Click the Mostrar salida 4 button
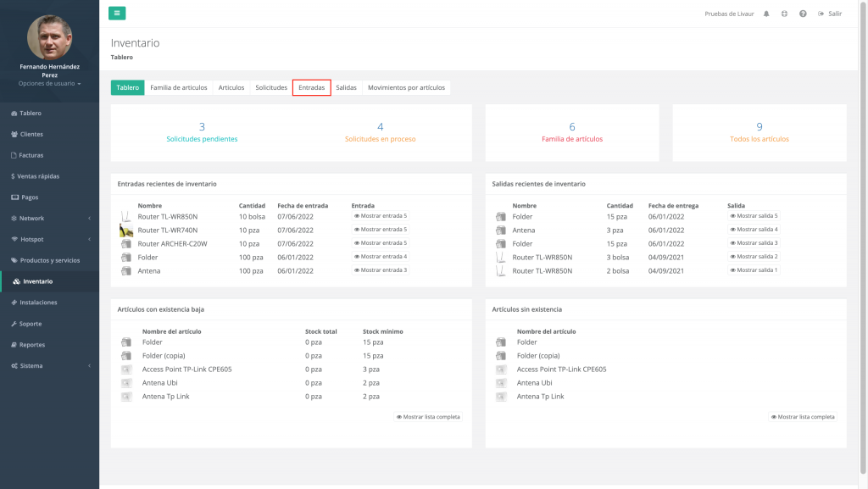 (x=754, y=230)
